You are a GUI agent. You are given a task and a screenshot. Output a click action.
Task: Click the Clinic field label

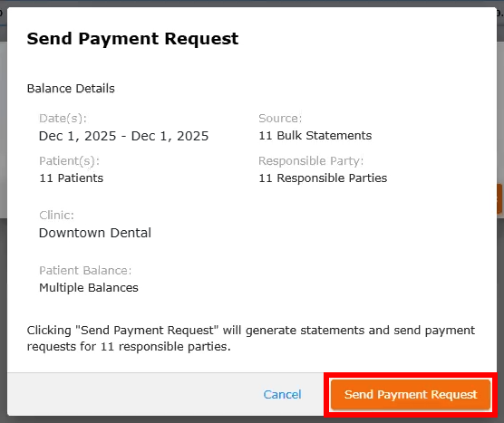coord(56,216)
